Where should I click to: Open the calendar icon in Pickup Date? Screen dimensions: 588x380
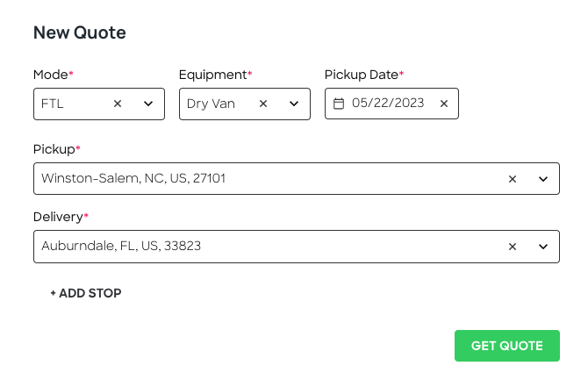[x=339, y=104]
